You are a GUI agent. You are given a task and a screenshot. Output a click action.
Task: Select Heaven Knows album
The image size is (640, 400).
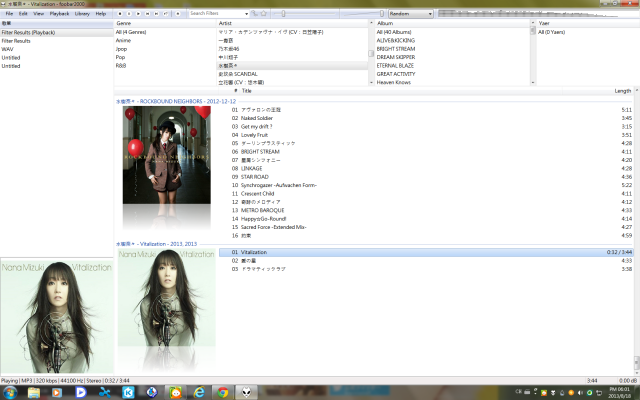(x=452, y=82)
